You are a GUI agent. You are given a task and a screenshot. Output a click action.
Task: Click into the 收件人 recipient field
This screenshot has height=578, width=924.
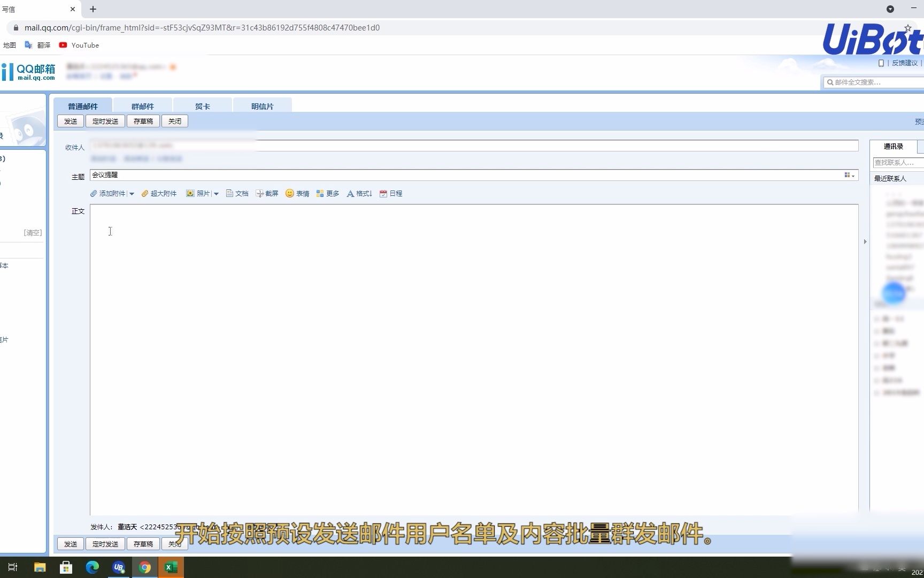[x=474, y=146]
